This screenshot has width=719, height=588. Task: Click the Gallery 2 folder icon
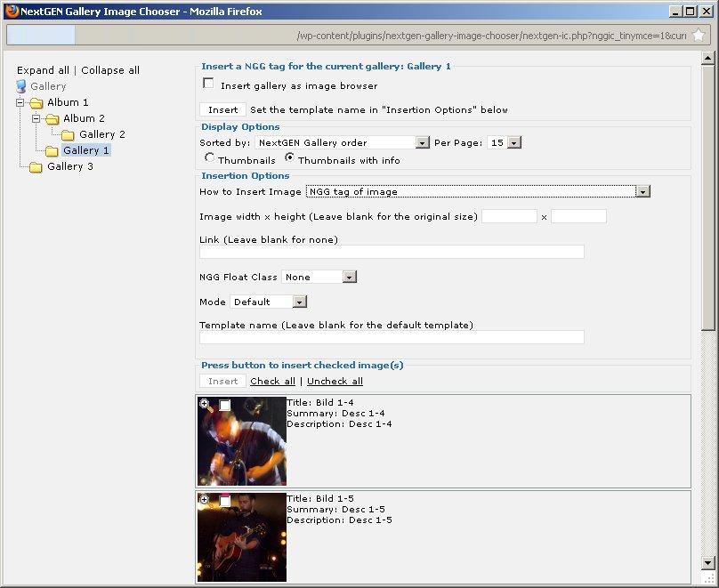tap(69, 134)
